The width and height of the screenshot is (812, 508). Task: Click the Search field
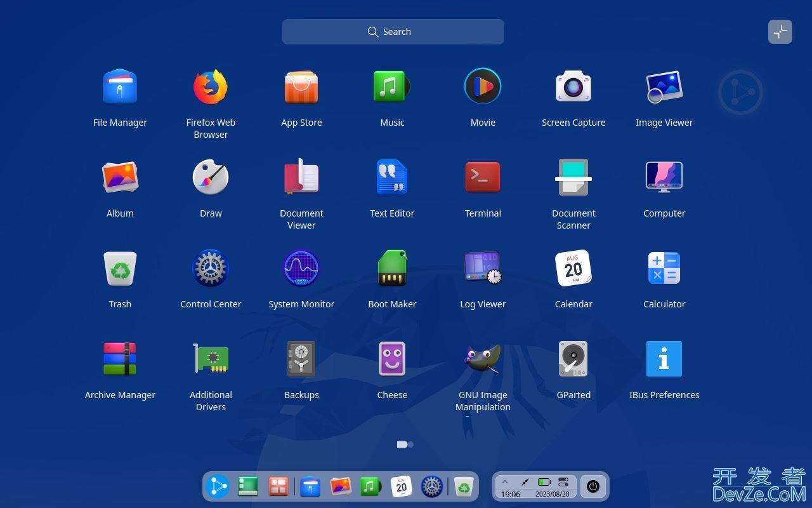pyautogui.click(x=393, y=32)
